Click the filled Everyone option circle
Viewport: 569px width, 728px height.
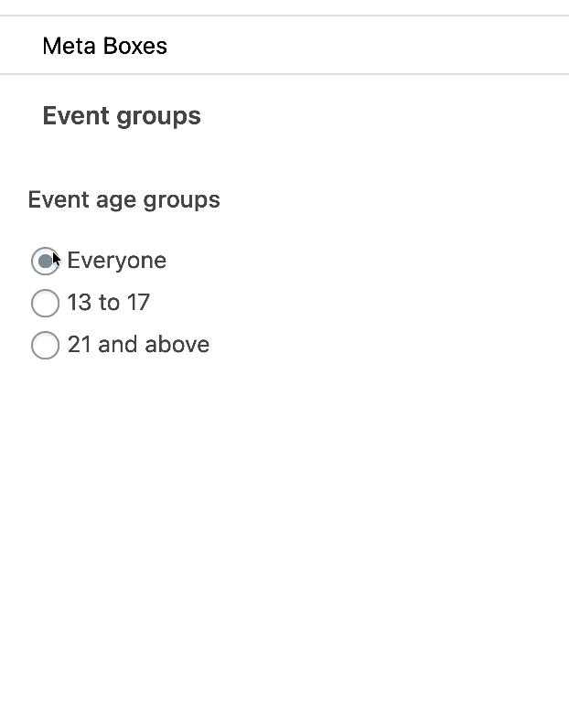pyautogui.click(x=45, y=262)
